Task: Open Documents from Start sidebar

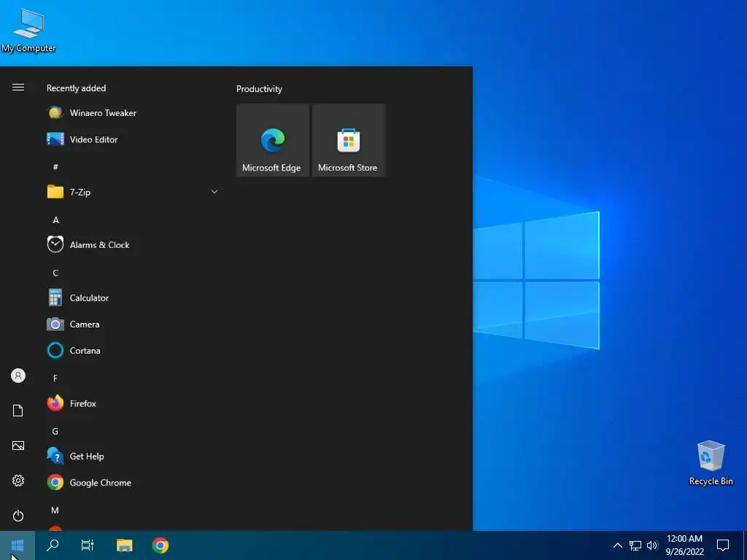Action: point(18,411)
